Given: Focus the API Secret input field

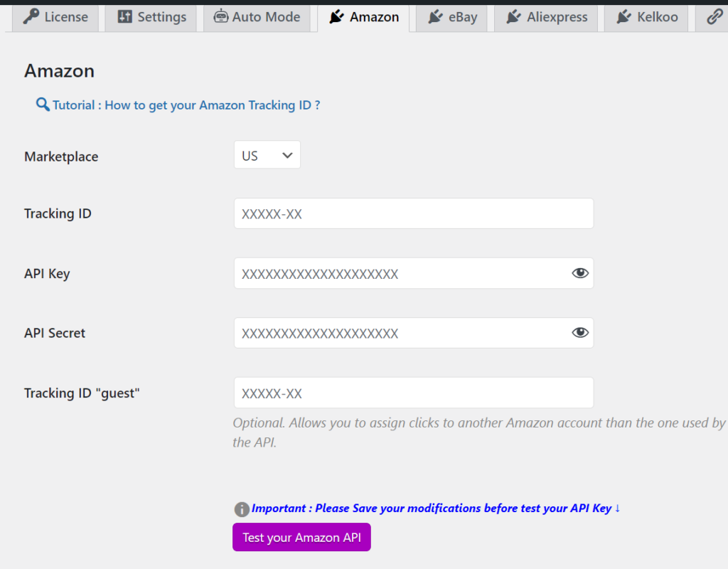Looking at the screenshot, I should tap(414, 333).
